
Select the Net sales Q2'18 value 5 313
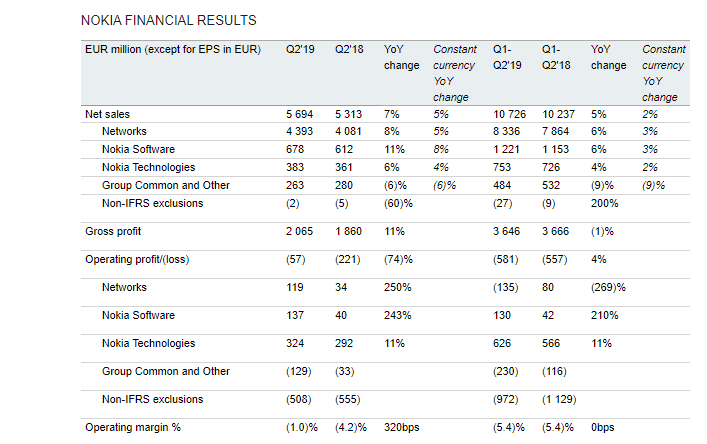(351, 115)
